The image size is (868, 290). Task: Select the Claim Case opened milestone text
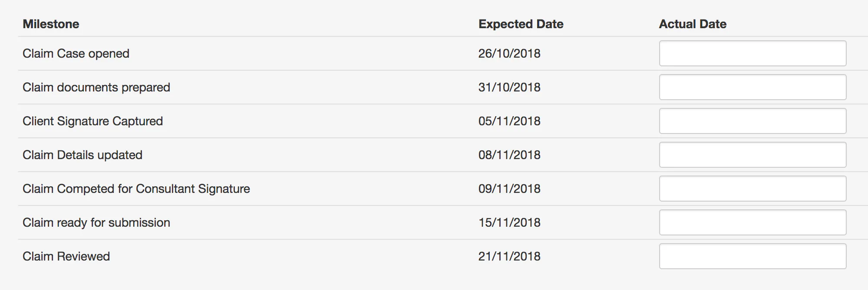click(76, 53)
